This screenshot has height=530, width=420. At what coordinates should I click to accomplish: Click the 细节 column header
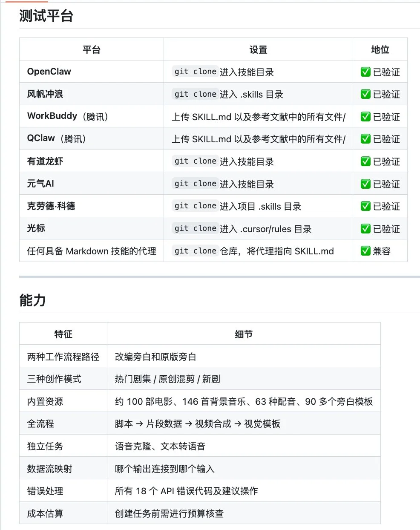pos(244,334)
